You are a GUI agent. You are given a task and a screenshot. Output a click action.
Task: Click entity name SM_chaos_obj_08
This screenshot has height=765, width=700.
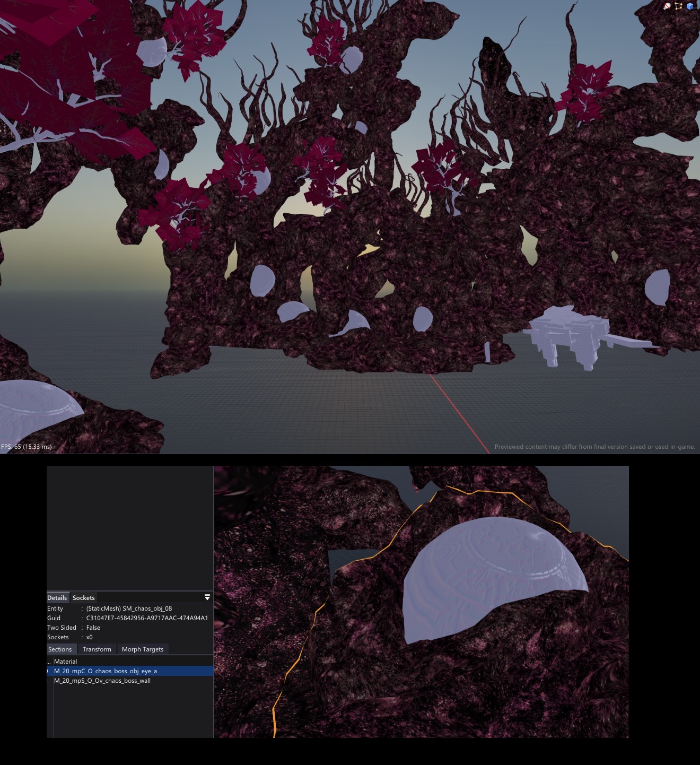[147, 608]
